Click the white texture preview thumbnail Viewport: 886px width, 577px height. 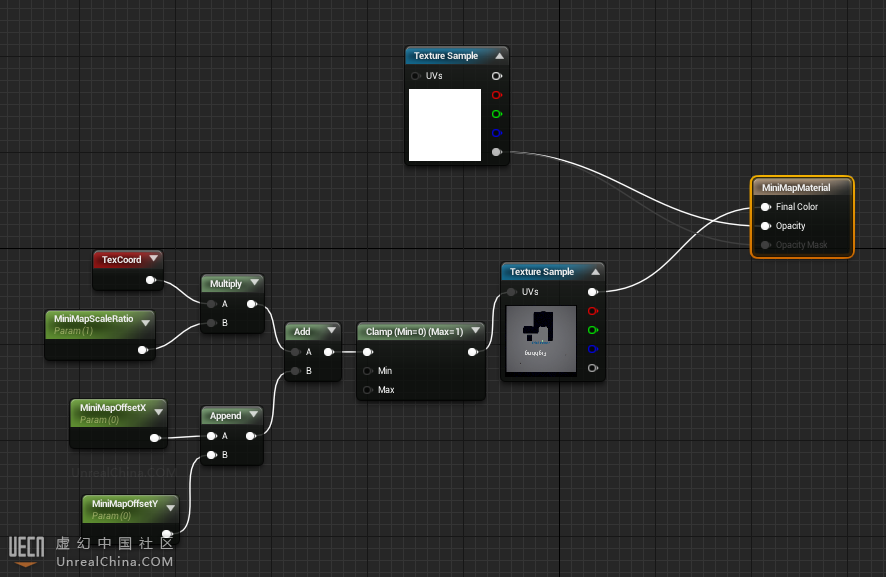445,125
